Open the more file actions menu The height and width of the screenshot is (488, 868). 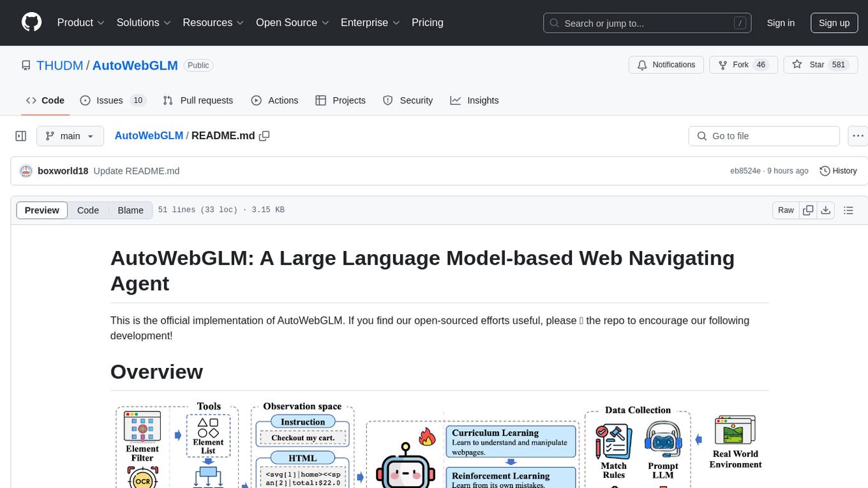pos(858,136)
